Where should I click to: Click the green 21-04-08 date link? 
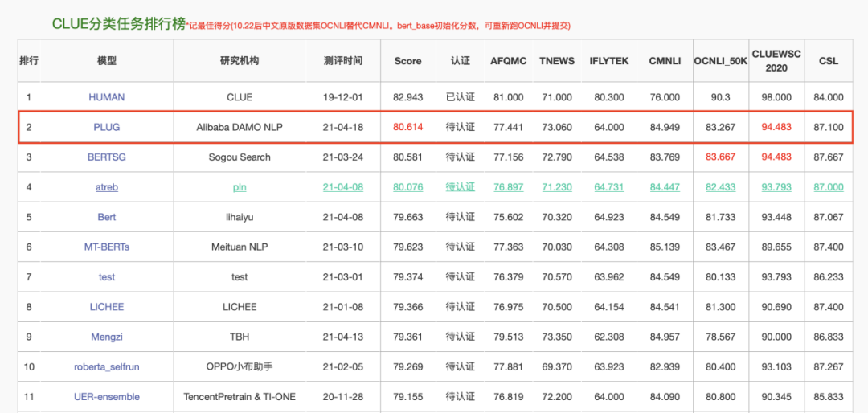[x=342, y=187]
